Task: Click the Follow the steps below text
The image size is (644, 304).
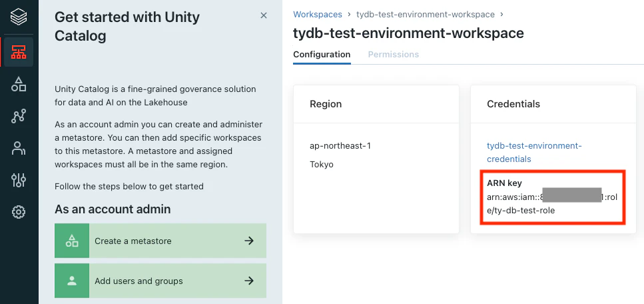Action: (x=129, y=187)
